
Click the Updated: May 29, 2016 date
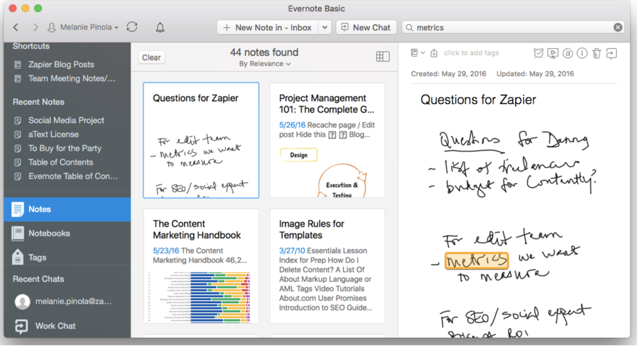(535, 74)
